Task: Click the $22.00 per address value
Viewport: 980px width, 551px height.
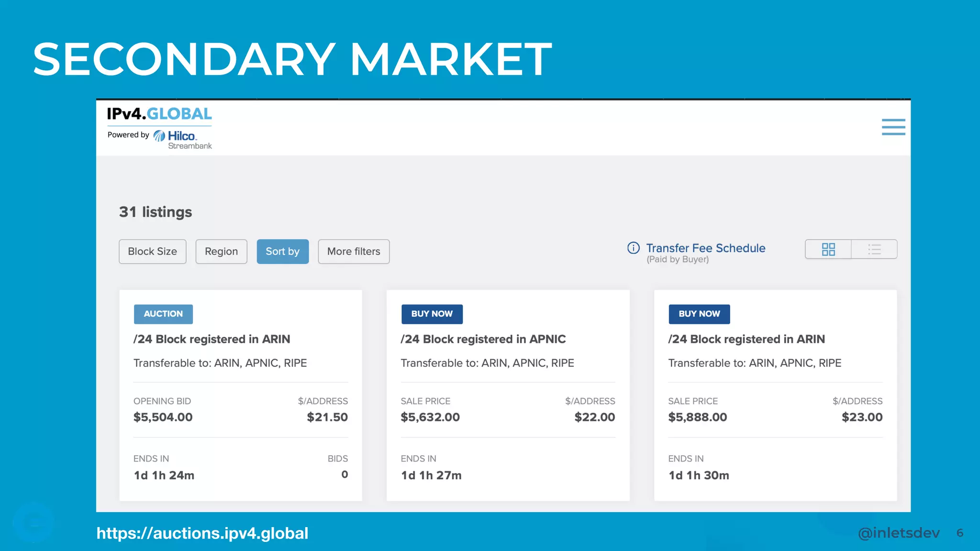Action: click(x=595, y=417)
